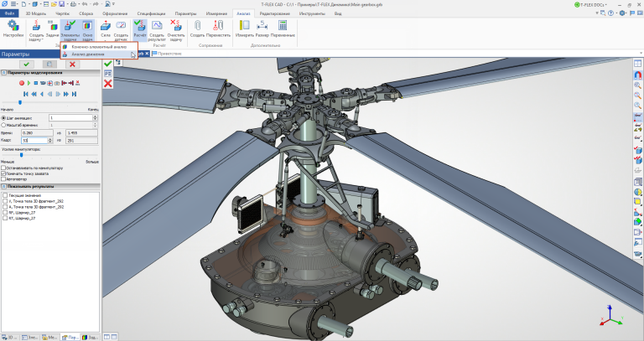The width and height of the screenshot is (644, 341).
Task: Collapse the Параметры моделирования section
Action: 3,74
